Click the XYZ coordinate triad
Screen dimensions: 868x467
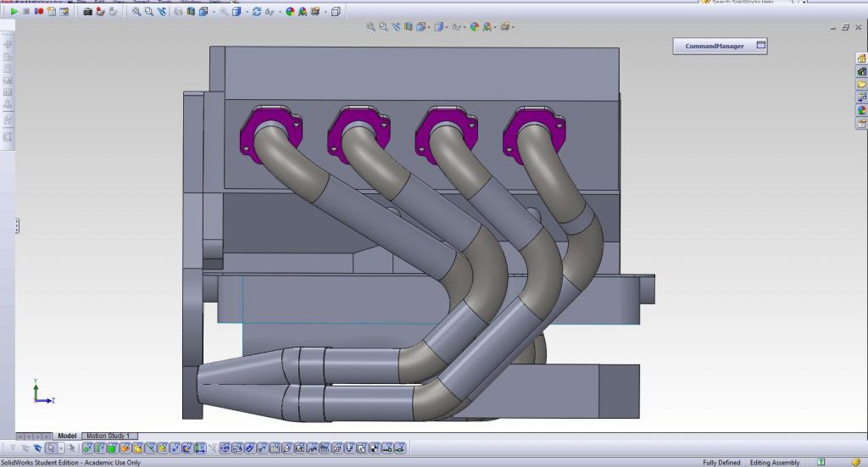pos(42,392)
